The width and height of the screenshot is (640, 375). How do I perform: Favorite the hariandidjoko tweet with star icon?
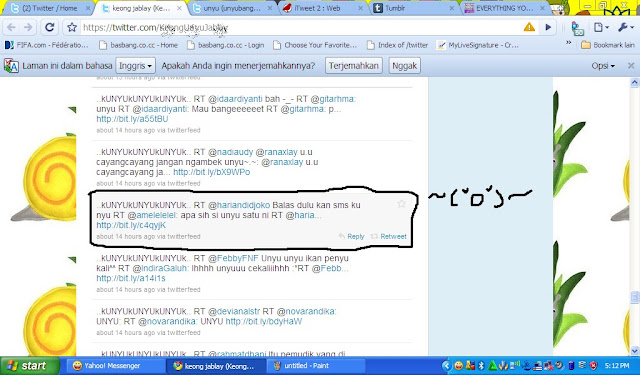click(x=401, y=204)
